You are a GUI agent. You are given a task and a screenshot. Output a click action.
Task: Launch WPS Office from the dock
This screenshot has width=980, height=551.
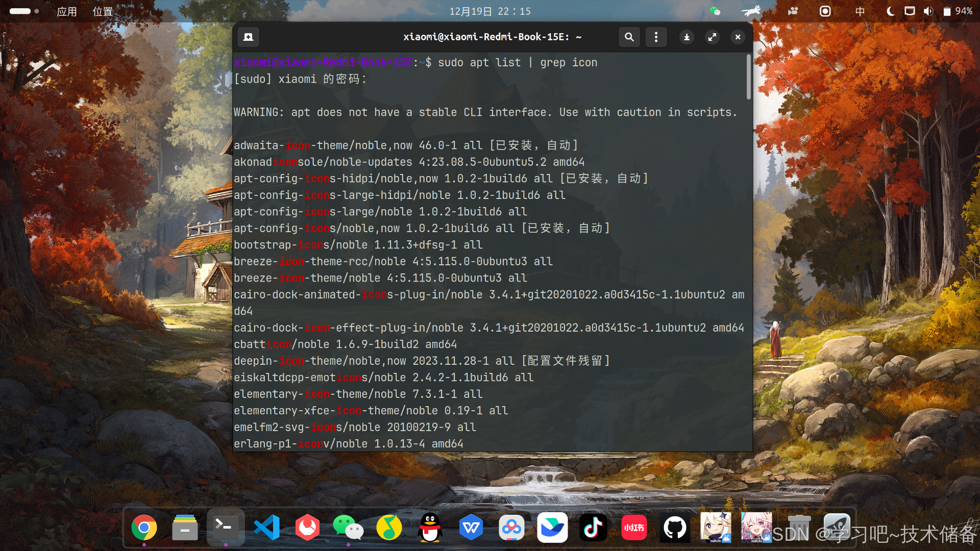[x=471, y=528]
